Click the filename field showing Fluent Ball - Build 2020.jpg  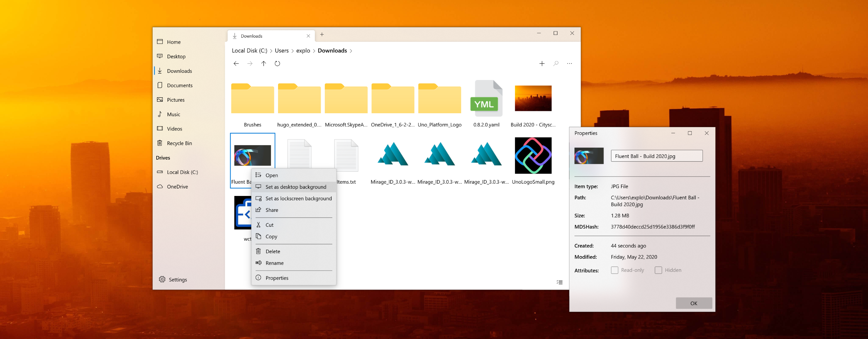(x=656, y=156)
